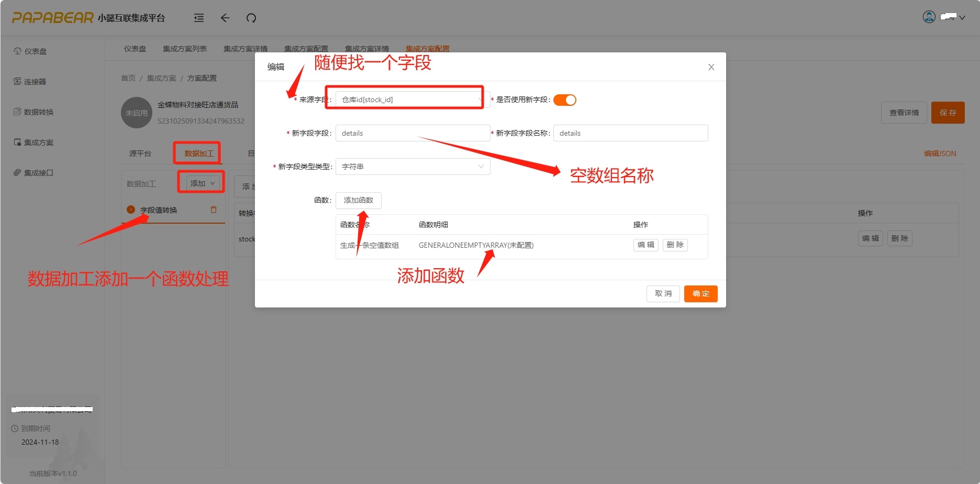Click the user avatar icon

929,17
